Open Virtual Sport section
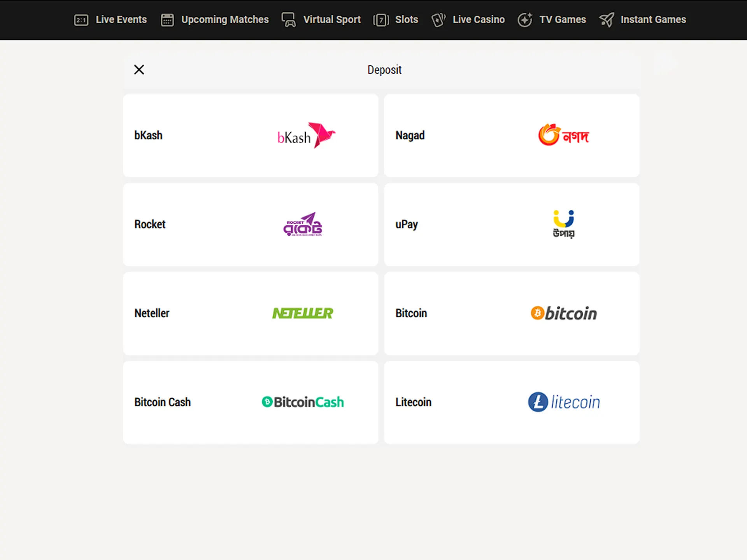Viewport: 747px width, 560px height. coord(332,20)
